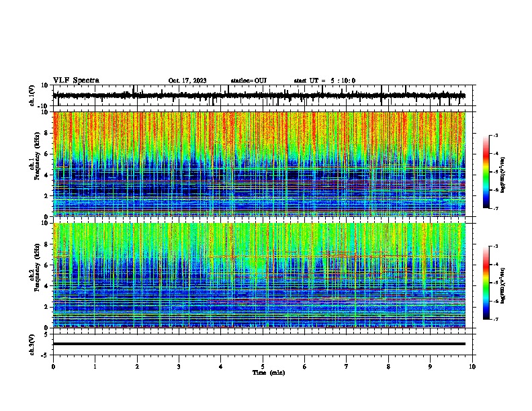Click inside the ch.1 spectrogram panel
Image resolution: width=532 pixels, height=411 pixels.
[259, 164]
